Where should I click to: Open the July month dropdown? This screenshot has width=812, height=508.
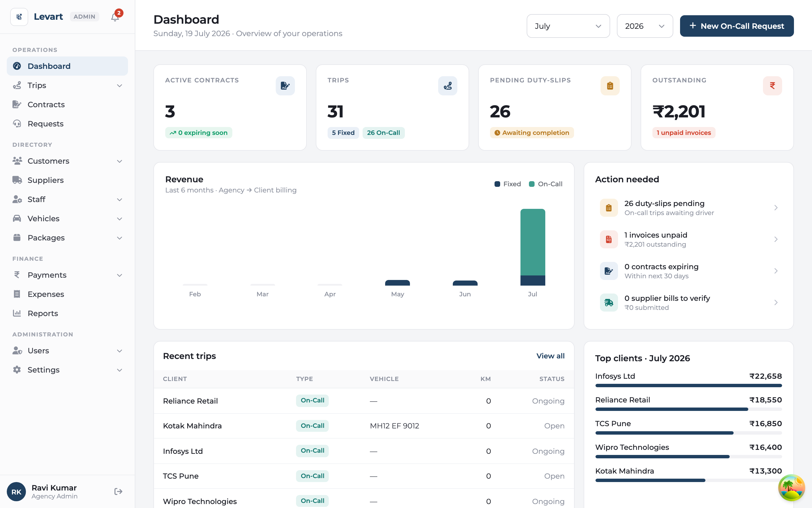click(568, 26)
